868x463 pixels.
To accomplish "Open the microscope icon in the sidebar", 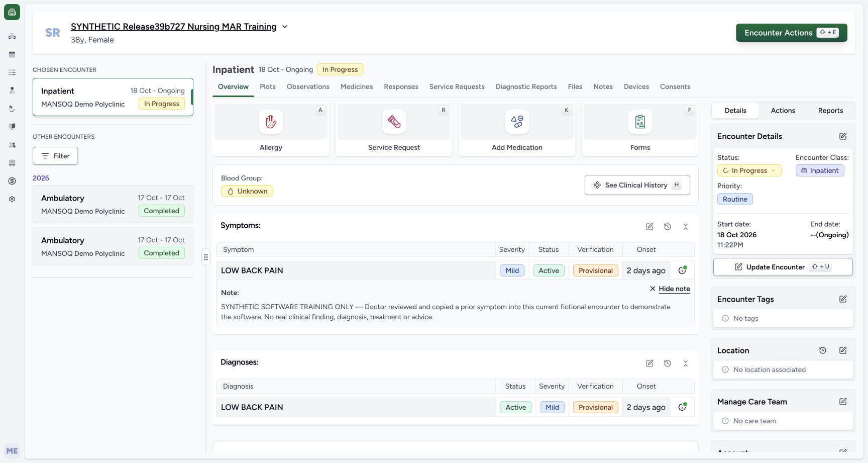I will pos(12,109).
